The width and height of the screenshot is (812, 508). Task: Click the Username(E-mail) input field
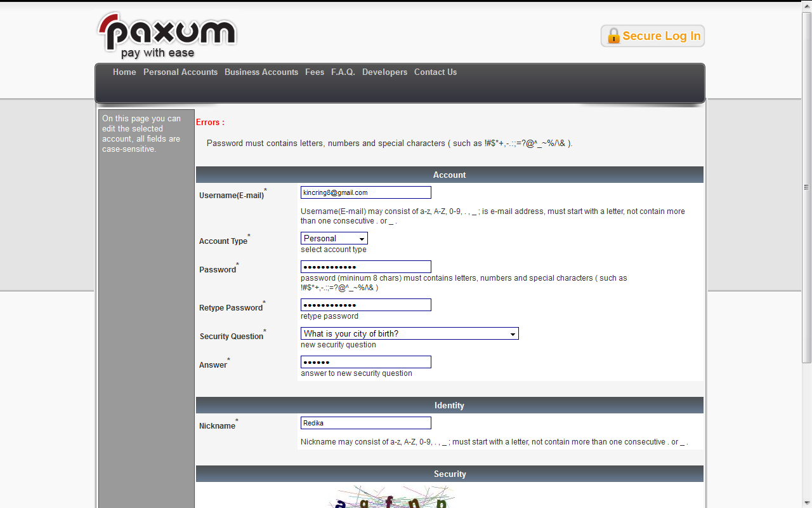365,192
